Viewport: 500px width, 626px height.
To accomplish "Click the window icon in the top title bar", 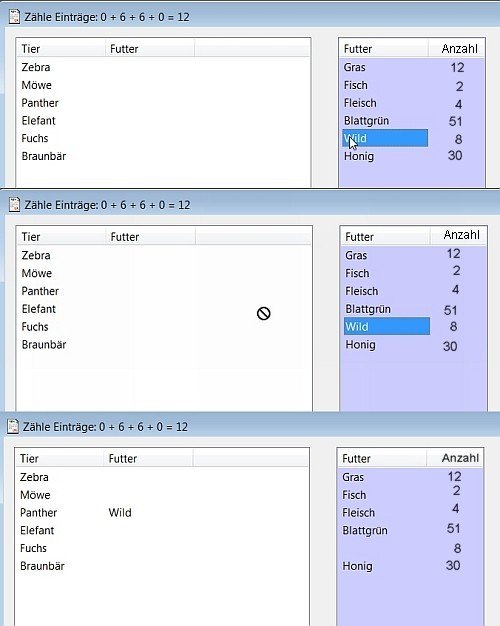I will click(x=14, y=17).
